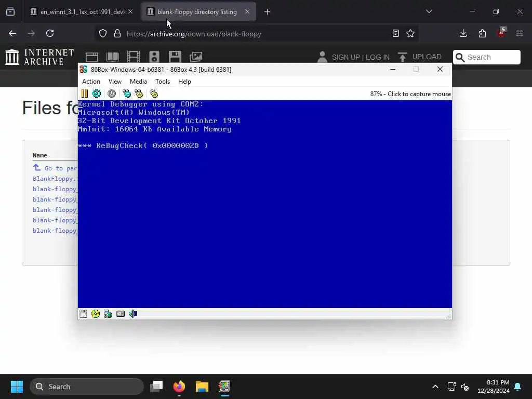Switch to en_winnt_3.1 browser tab
The image size is (532, 399).
coord(81,12)
